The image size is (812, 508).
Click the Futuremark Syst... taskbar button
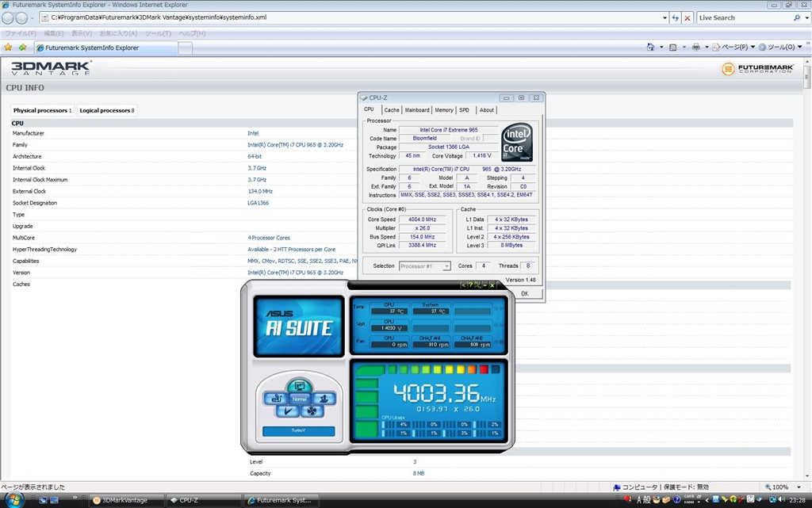[282, 500]
